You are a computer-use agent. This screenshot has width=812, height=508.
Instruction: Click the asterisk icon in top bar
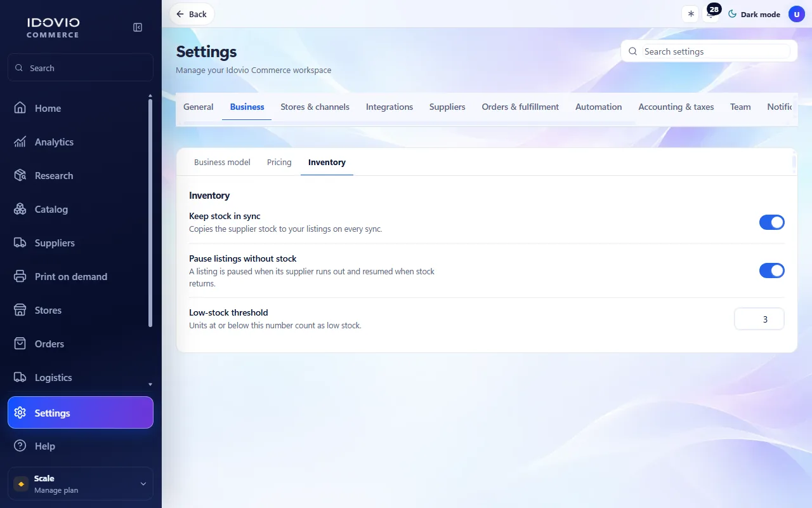point(690,14)
